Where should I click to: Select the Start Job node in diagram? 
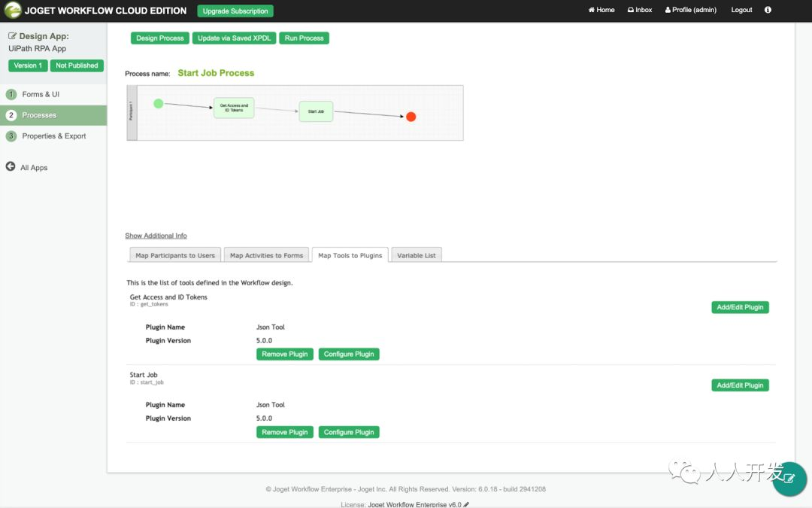316,111
